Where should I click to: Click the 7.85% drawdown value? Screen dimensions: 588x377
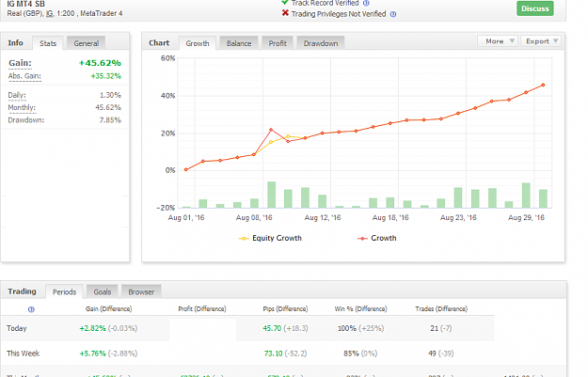click(x=110, y=120)
